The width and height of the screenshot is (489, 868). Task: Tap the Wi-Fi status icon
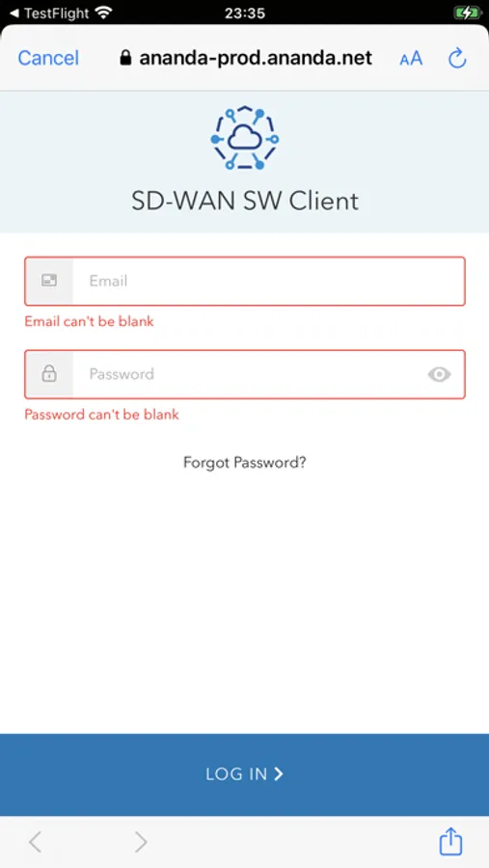103,13
